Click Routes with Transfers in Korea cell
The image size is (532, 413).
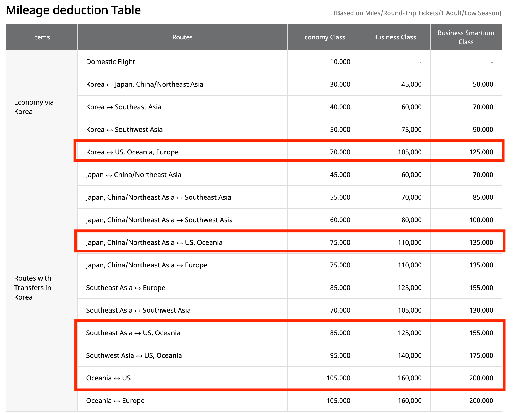(x=33, y=287)
